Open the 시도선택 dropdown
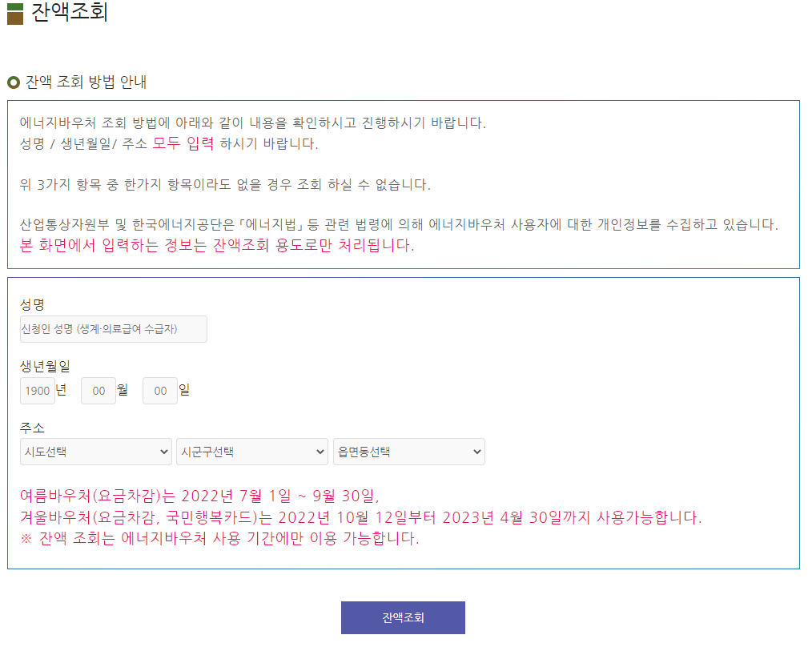This screenshot has width=812, height=647. click(95, 452)
